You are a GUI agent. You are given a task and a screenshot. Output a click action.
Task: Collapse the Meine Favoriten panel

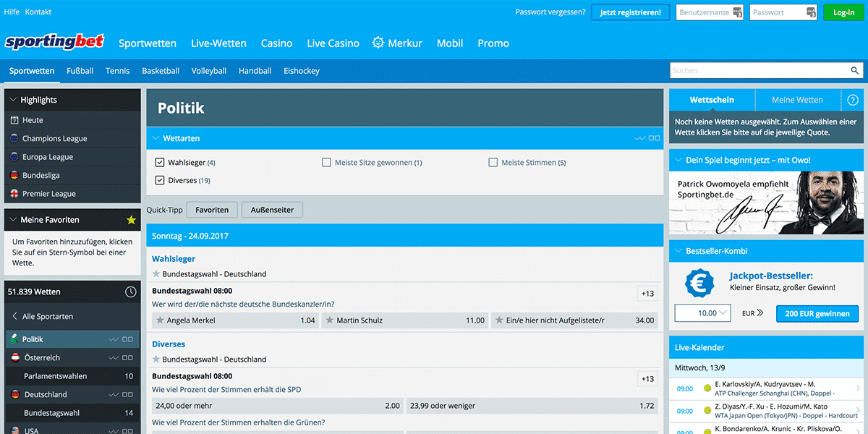[x=13, y=220]
